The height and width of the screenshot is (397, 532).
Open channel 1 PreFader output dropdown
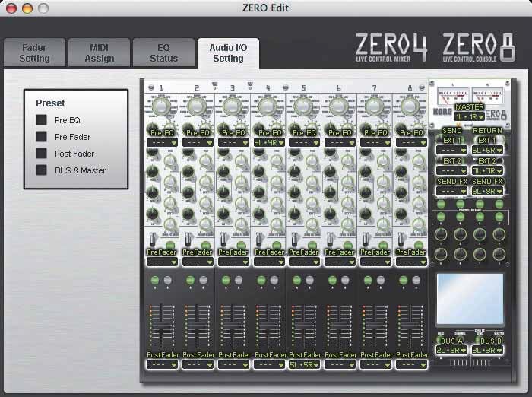point(162,262)
